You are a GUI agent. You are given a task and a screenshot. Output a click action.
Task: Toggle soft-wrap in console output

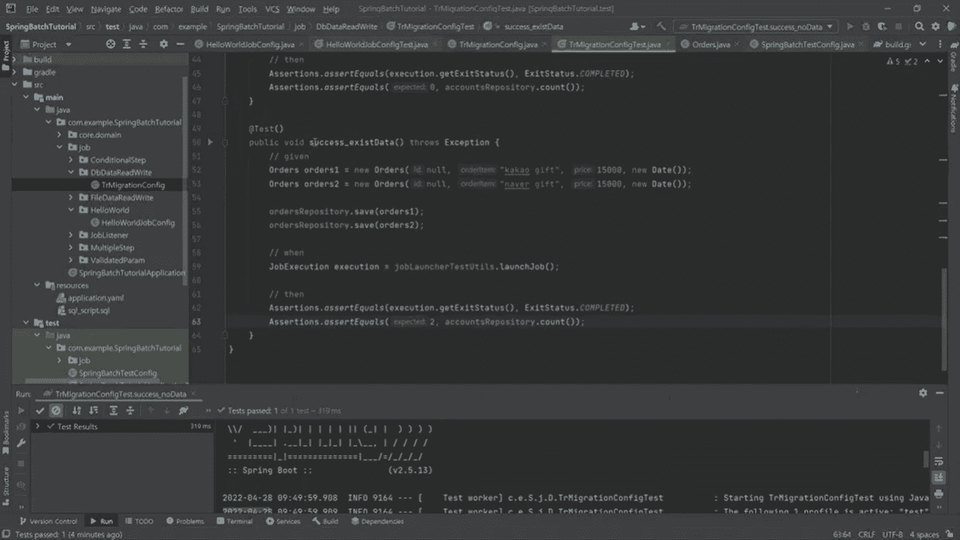939,461
